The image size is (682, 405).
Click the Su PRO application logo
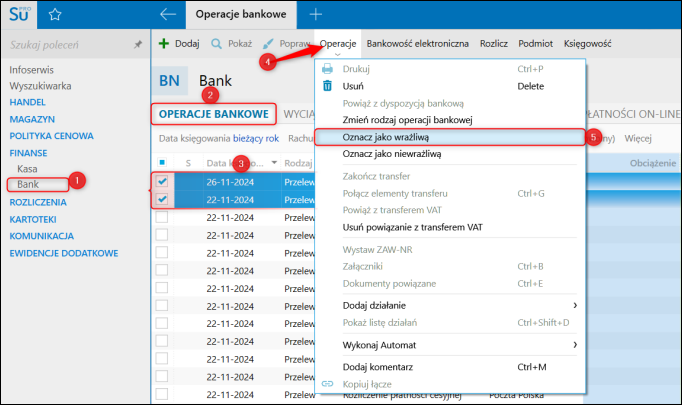coord(20,14)
